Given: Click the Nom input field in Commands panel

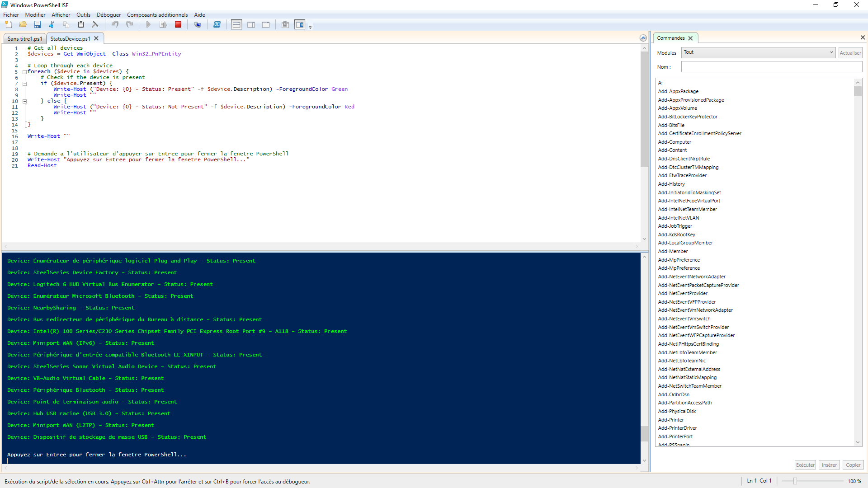Looking at the screenshot, I should pos(769,67).
